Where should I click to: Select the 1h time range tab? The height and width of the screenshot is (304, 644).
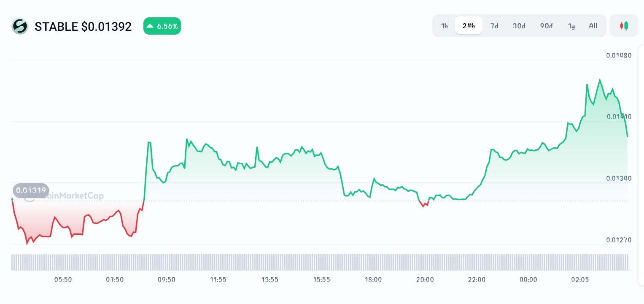445,26
